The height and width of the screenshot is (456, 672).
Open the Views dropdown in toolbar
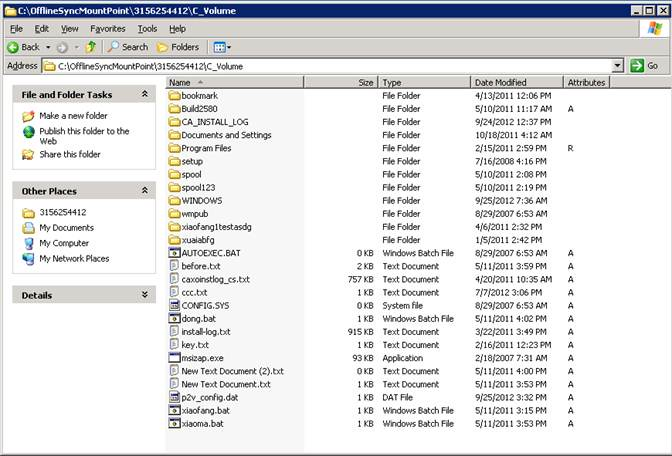pos(221,47)
